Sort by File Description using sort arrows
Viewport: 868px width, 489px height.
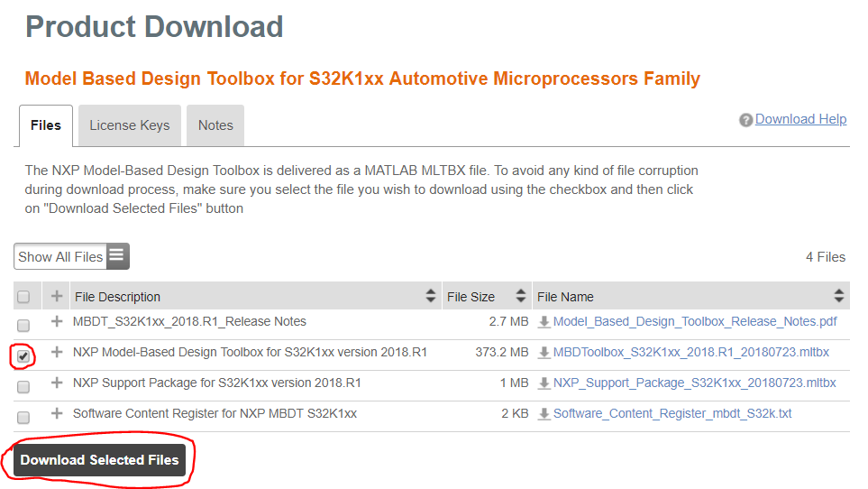(430, 296)
